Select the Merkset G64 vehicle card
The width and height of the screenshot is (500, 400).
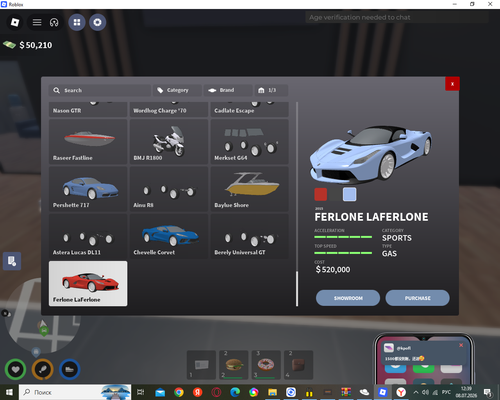tap(249, 142)
